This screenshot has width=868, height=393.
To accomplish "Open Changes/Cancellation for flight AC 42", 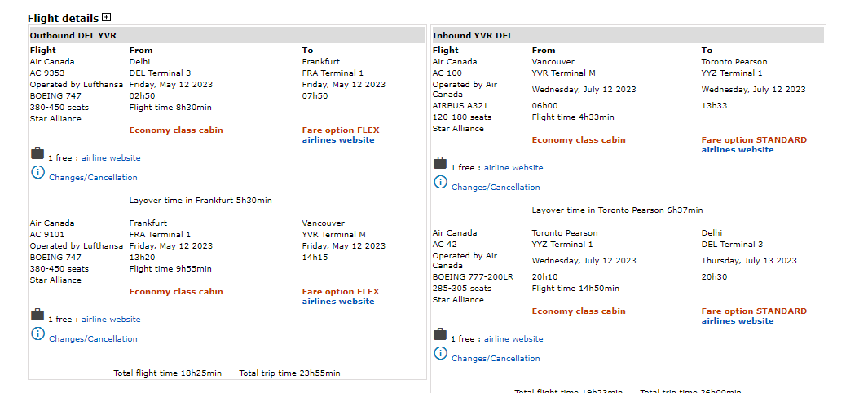I will tap(496, 359).
